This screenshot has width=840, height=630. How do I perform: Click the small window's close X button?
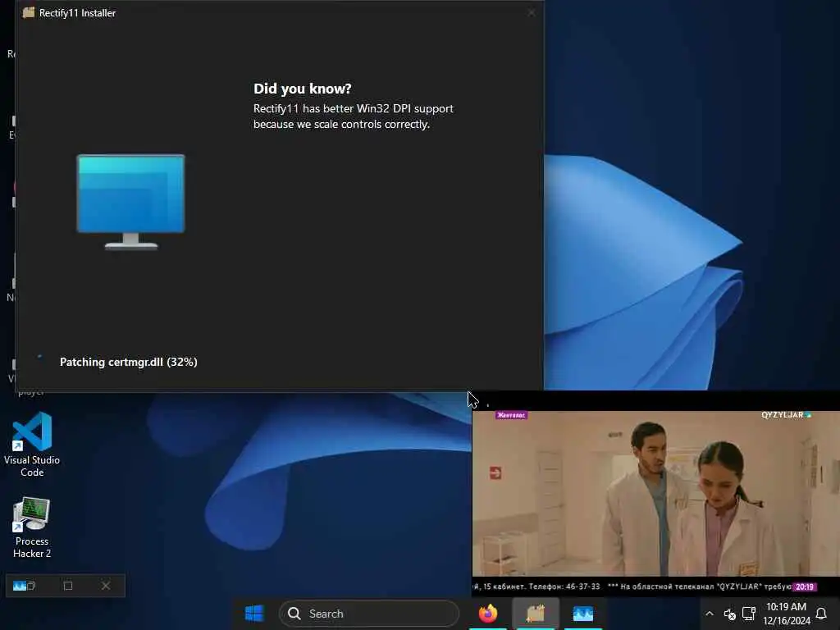106,586
